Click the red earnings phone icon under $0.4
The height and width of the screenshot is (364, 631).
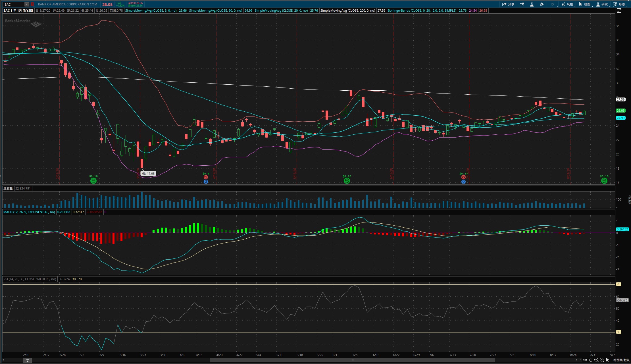pos(206,177)
